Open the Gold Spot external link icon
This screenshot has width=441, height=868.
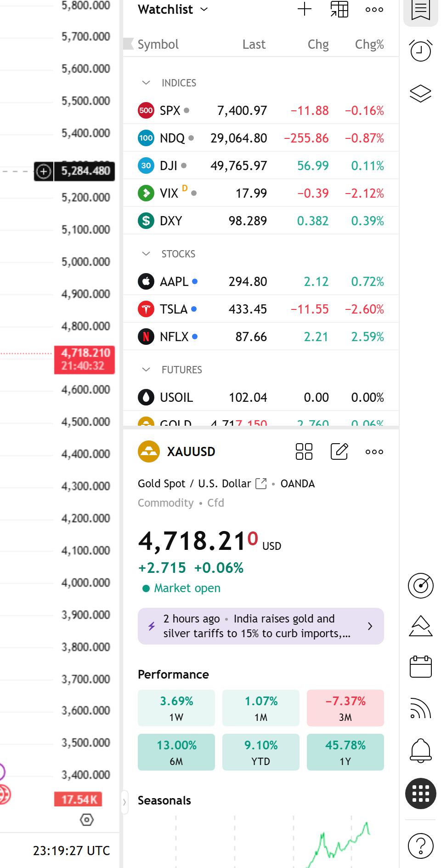(x=261, y=483)
